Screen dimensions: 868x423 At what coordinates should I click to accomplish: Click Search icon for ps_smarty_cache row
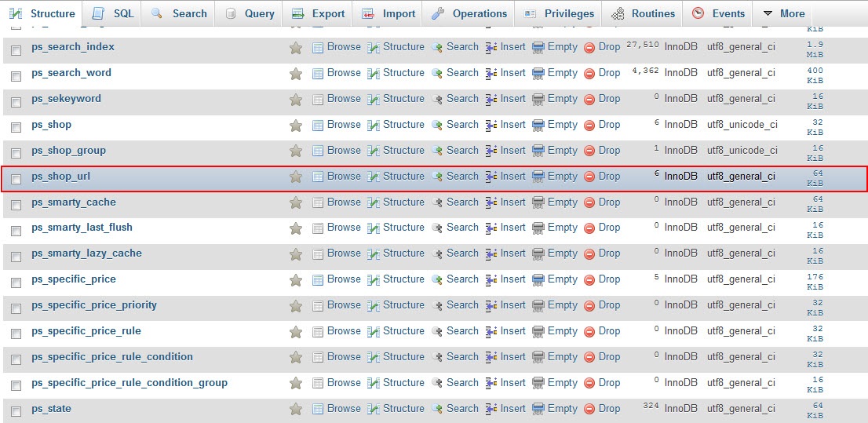(437, 202)
